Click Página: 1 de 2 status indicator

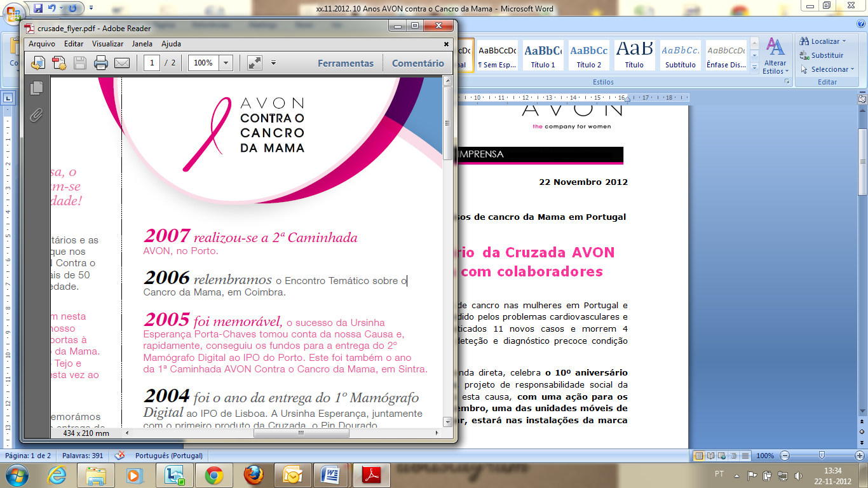(x=28, y=456)
